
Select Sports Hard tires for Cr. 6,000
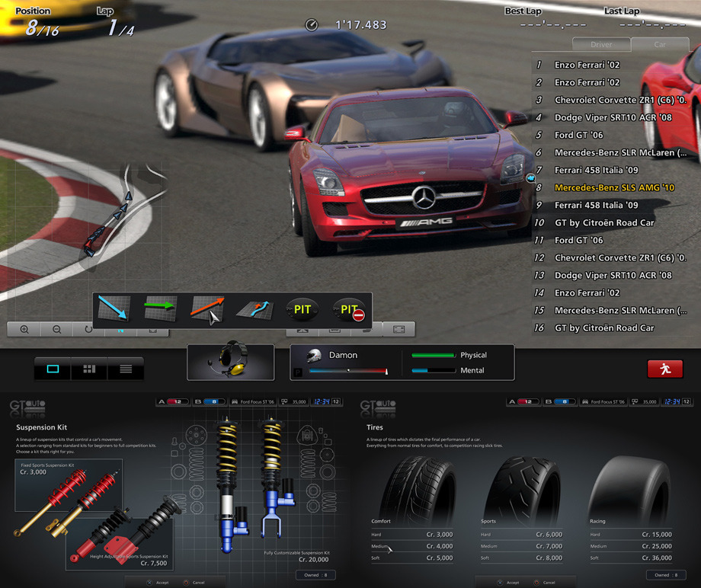[521, 535]
